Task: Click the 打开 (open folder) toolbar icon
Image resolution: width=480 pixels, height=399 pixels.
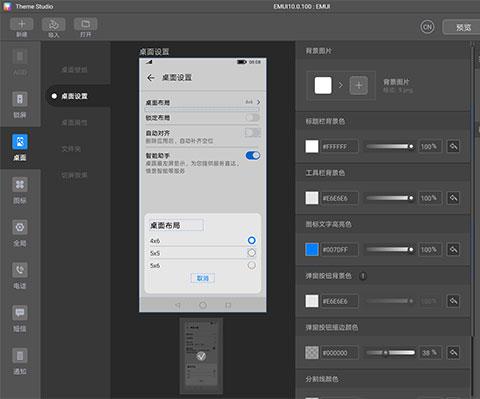Action: [x=86, y=24]
